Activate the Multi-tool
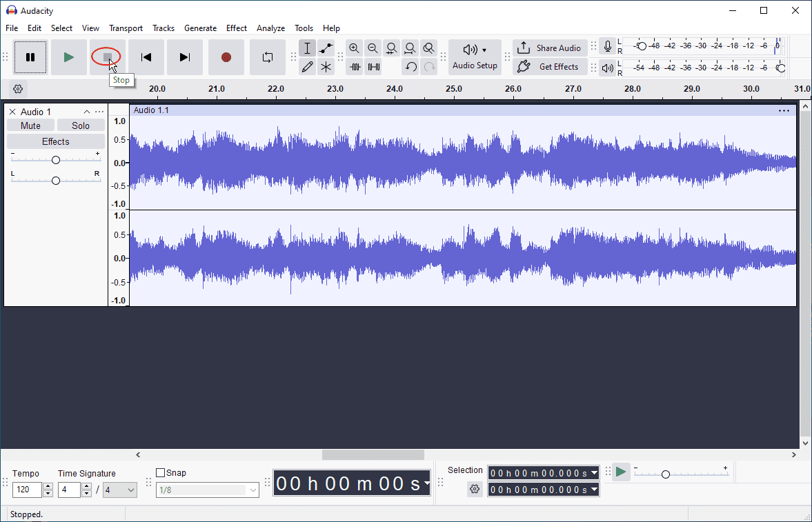The image size is (812, 522). pyautogui.click(x=326, y=67)
